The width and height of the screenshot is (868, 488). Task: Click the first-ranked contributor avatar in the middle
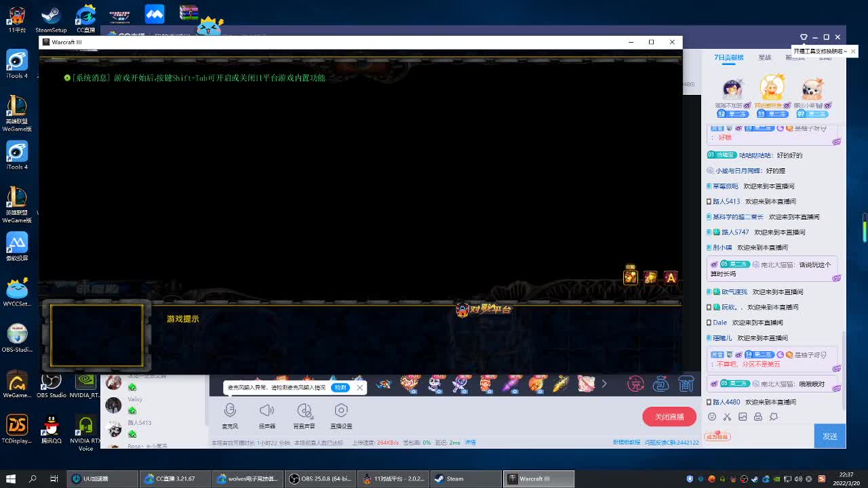772,87
